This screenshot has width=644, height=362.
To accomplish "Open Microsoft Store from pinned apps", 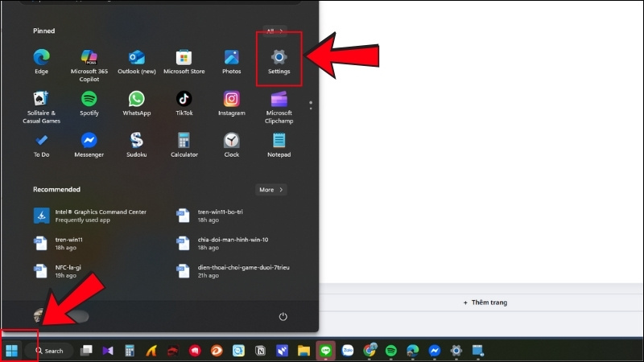I will click(184, 62).
